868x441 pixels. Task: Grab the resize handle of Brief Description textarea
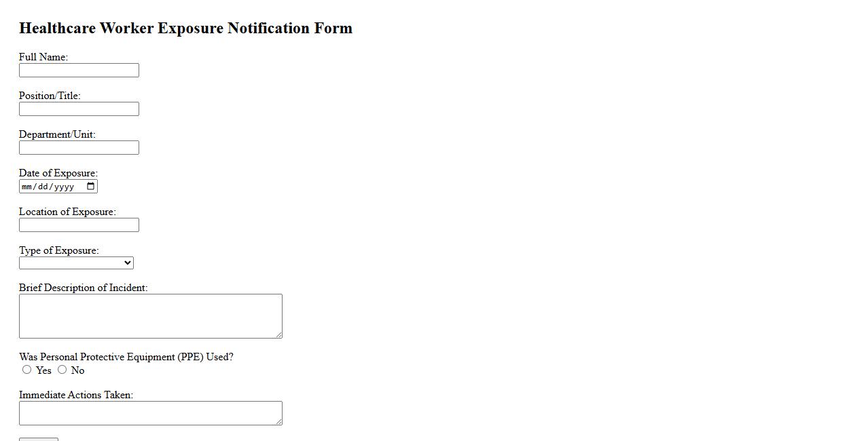278,334
